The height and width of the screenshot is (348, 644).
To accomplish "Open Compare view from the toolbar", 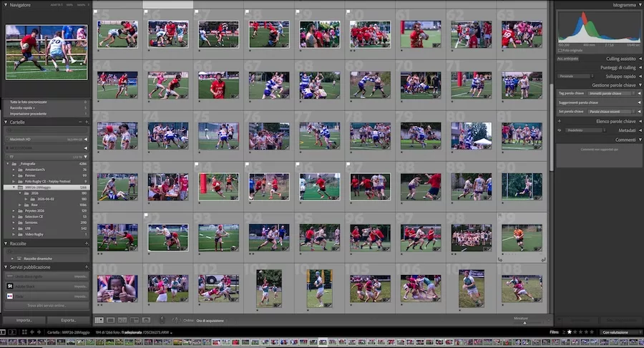I will click(x=122, y=320).
